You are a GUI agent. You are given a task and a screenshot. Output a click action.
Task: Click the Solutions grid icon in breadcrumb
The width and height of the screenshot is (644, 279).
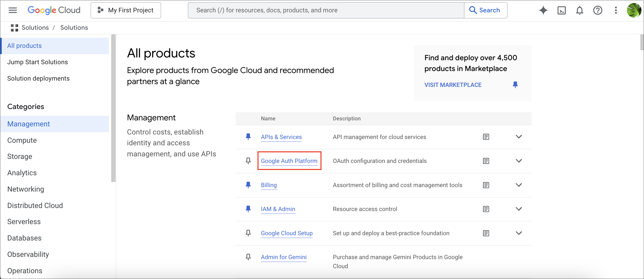click(15, 28)
